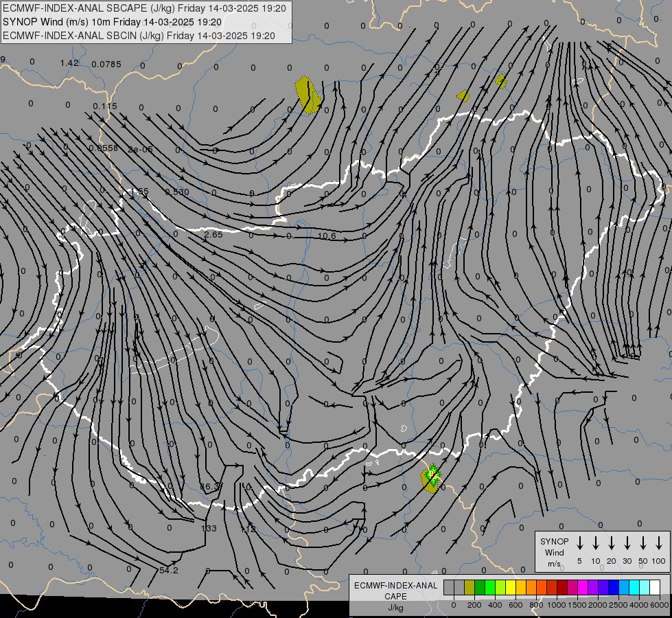Click the '2500' tick label on CAPE scale
Screen dimensions: 672x618
(618, 605)
